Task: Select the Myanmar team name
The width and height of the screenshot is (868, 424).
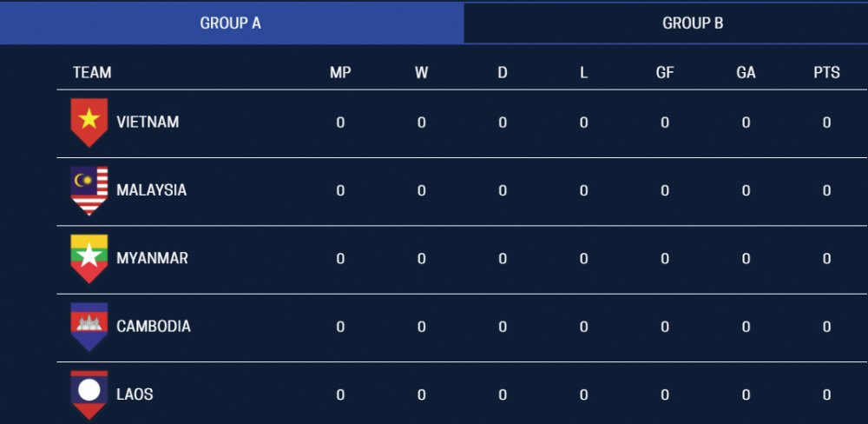Action: click(x=152, y=258)
